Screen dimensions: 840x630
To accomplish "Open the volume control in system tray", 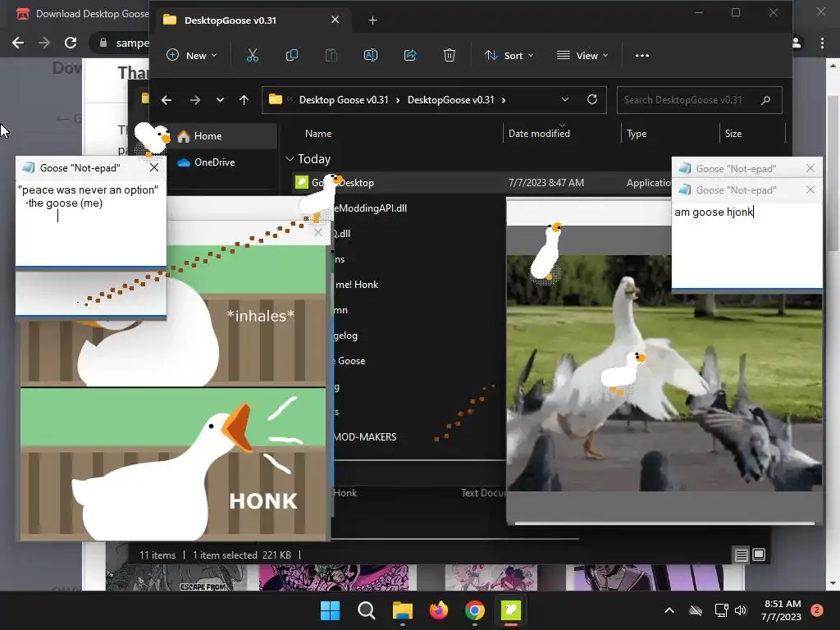I will point(741,610).
